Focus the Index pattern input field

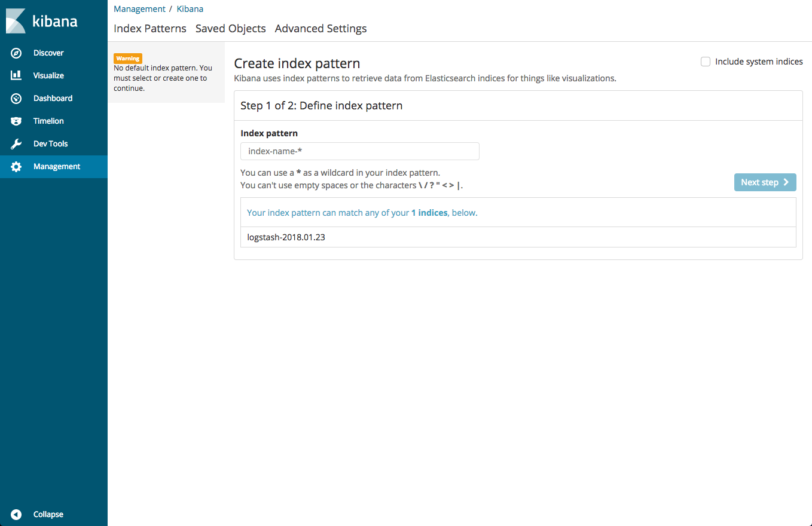point(360,151)
